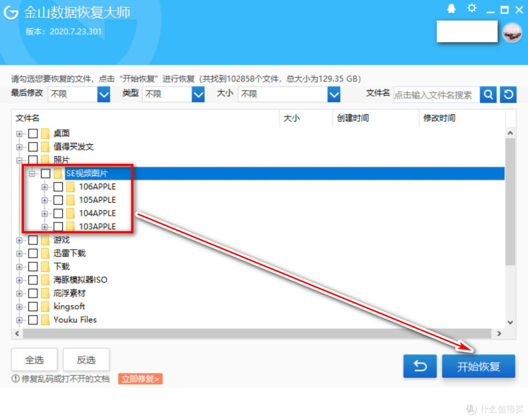Click the blue back arrow button above 开始恢复
528x420 pixels.
419,366
